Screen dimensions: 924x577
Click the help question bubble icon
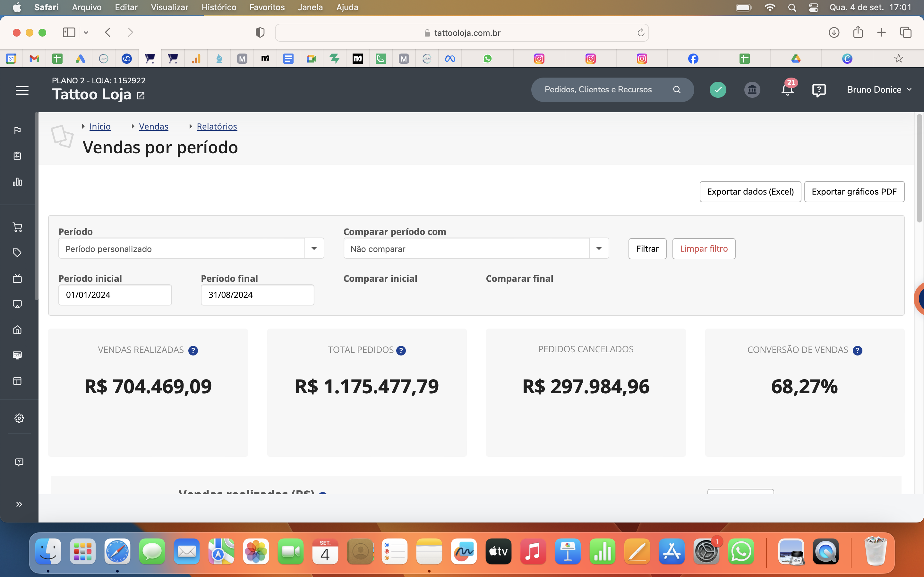coord(819,90)
